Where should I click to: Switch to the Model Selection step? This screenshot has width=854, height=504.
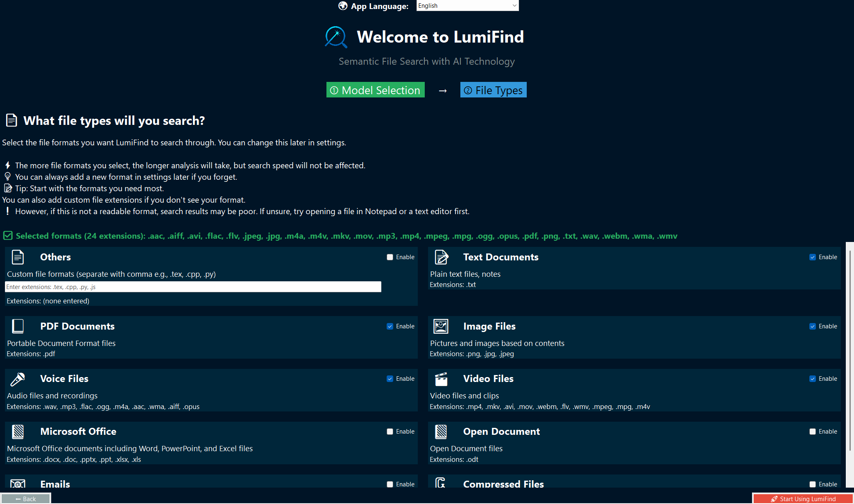point(375,90)
